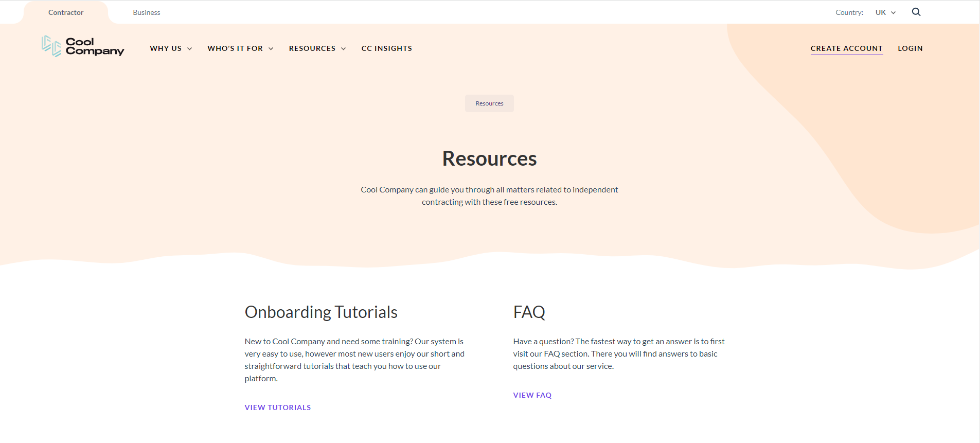Click the FAQ section heading
The image size is (980, 443).
pyautogui.click(x=529, y=312)
